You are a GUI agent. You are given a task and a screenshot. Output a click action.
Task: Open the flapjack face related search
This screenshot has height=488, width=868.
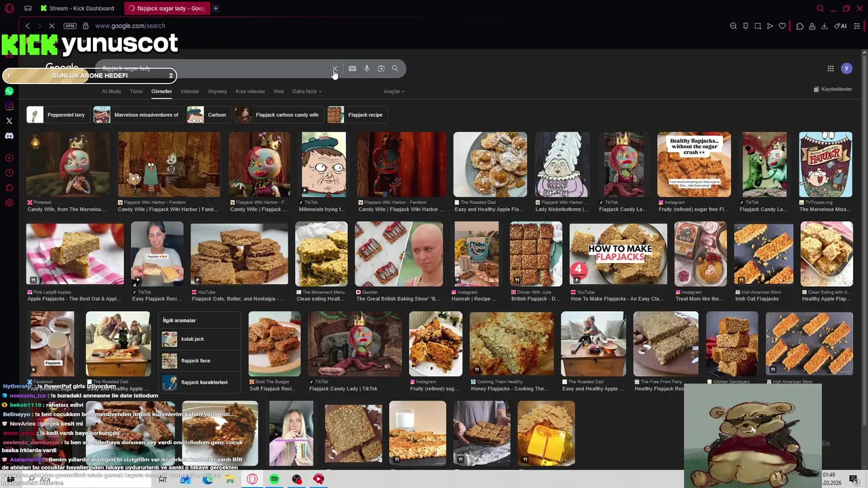click(x=201, y=361)
